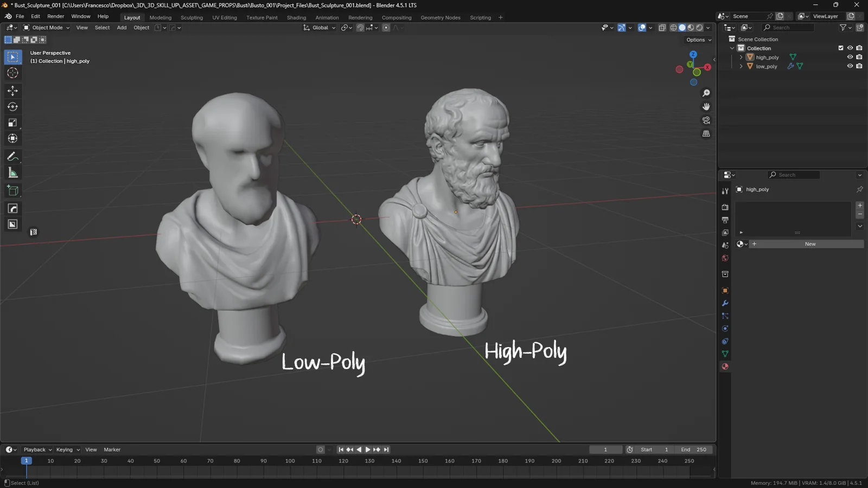Open the Global transform orientation dropdown

tap(320, 28)
